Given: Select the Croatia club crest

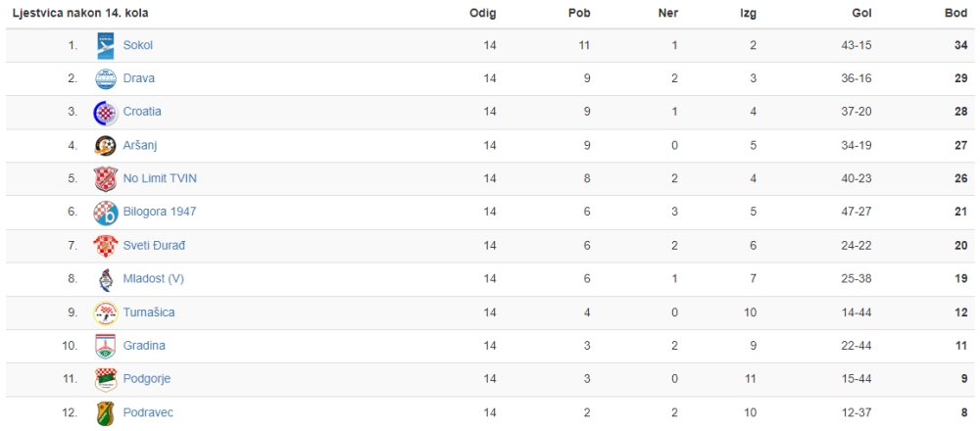Looking at the screenshot, I should click(106, 113).
